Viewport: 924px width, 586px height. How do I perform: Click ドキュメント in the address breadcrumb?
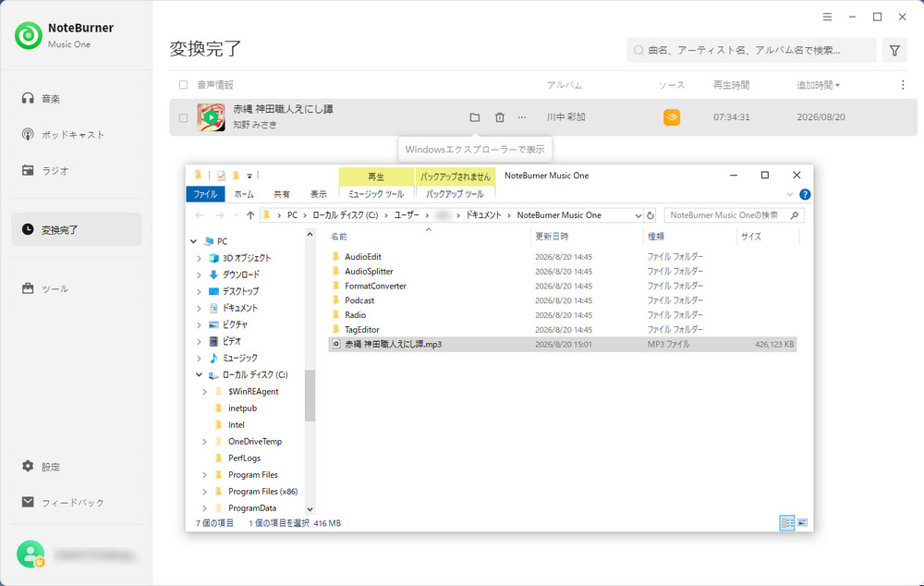(483, 215)
